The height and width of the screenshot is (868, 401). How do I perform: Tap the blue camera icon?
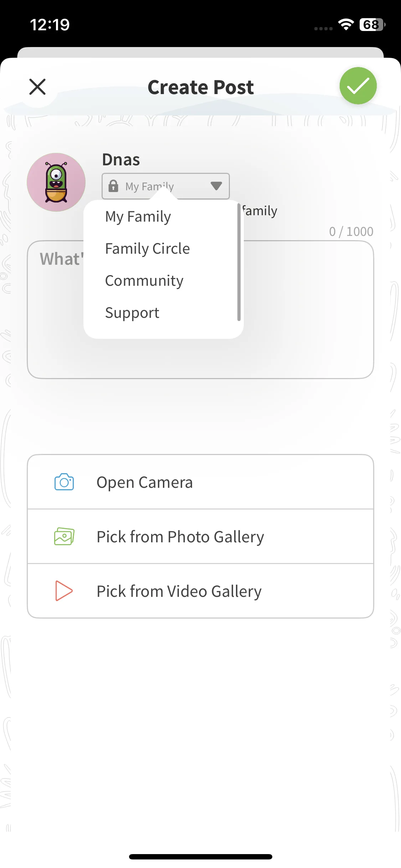pos(64,482)
